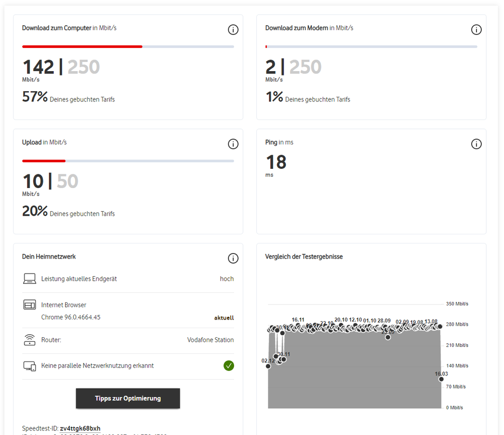Click laptop icon beside Leistung aktuelles Endgerät
This screenshot has width=504, height=435.
click(x=30, y=279)
